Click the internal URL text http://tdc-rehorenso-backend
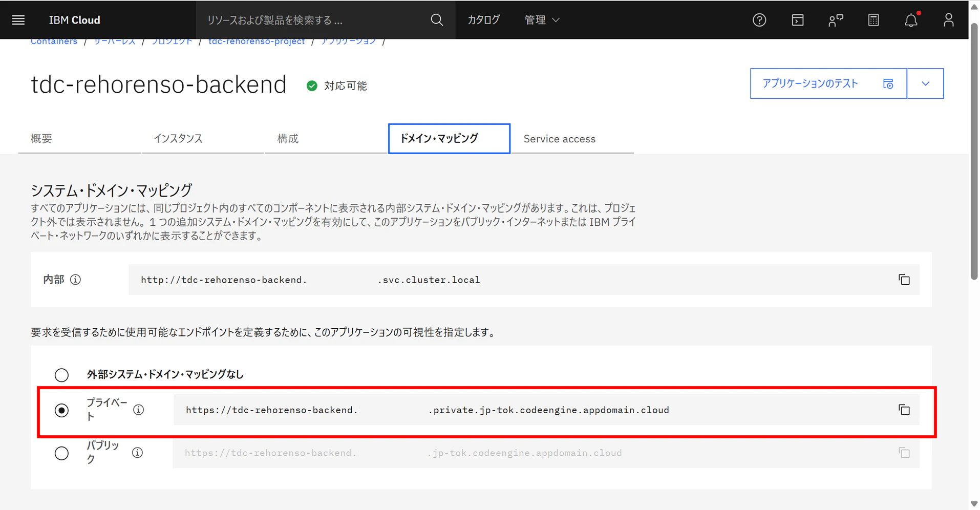 224,280
